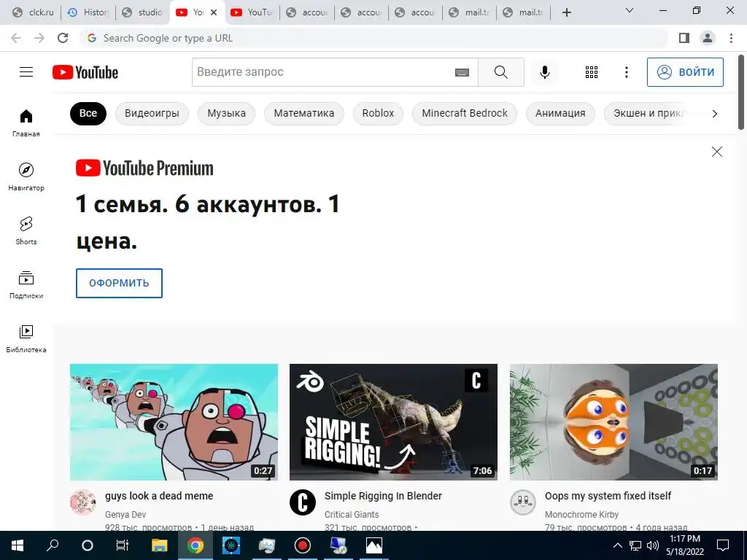Select the Математика filter chip

pyautogui.click(x=304, y=114)
